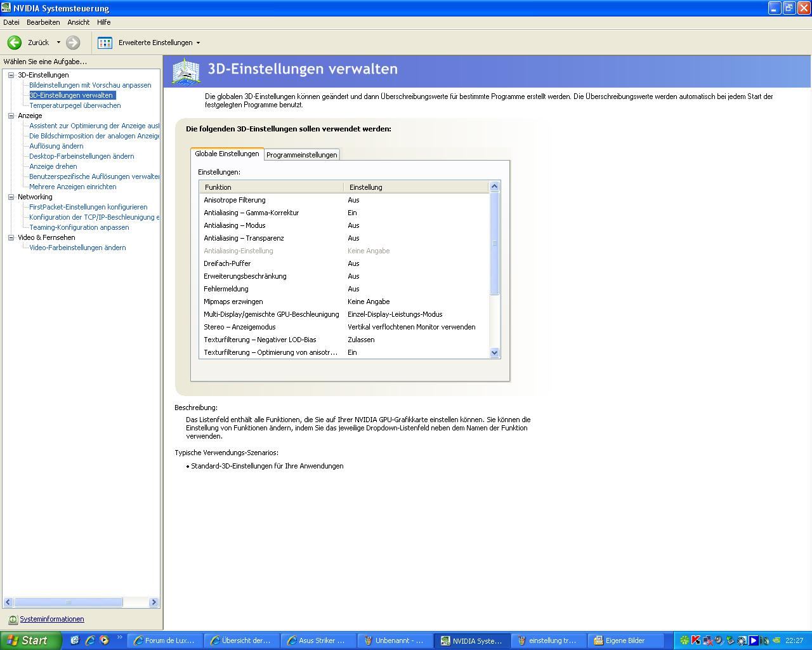Open Temperaturpegel überwachen
Screen dimensions: 812x650
click(75, 105)
